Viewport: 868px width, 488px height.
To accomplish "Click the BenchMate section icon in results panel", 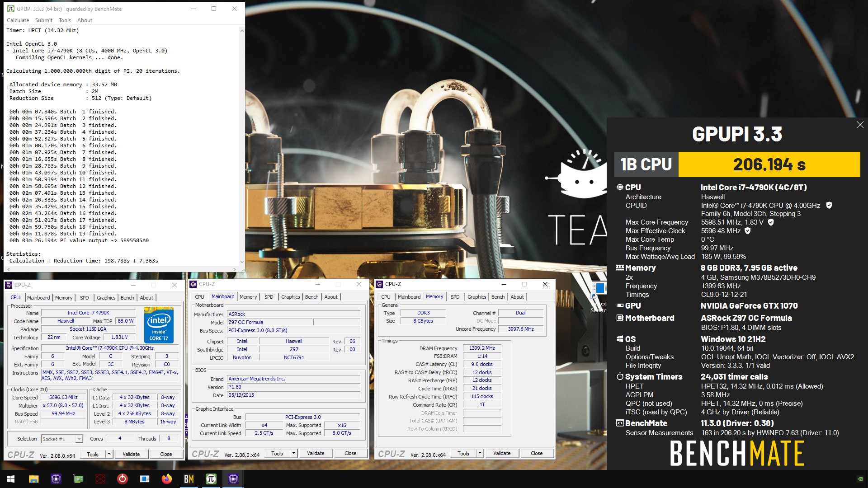I will coord(620,423).
